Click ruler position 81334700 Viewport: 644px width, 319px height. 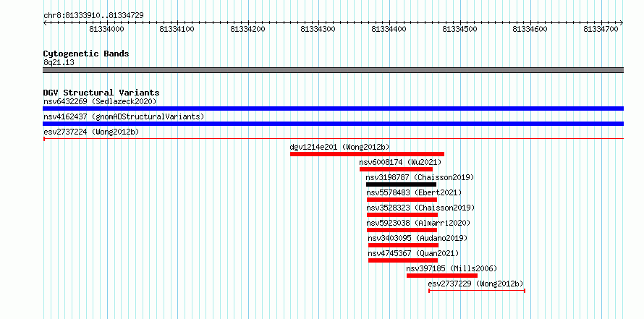601,29
